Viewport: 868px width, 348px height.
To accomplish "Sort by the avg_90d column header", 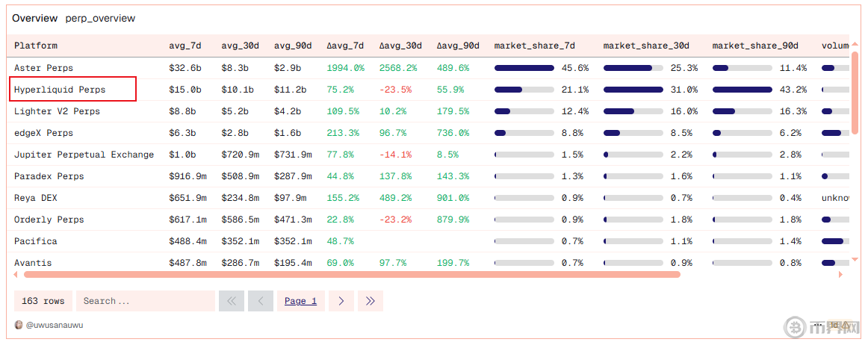I will tap(293, 46).
